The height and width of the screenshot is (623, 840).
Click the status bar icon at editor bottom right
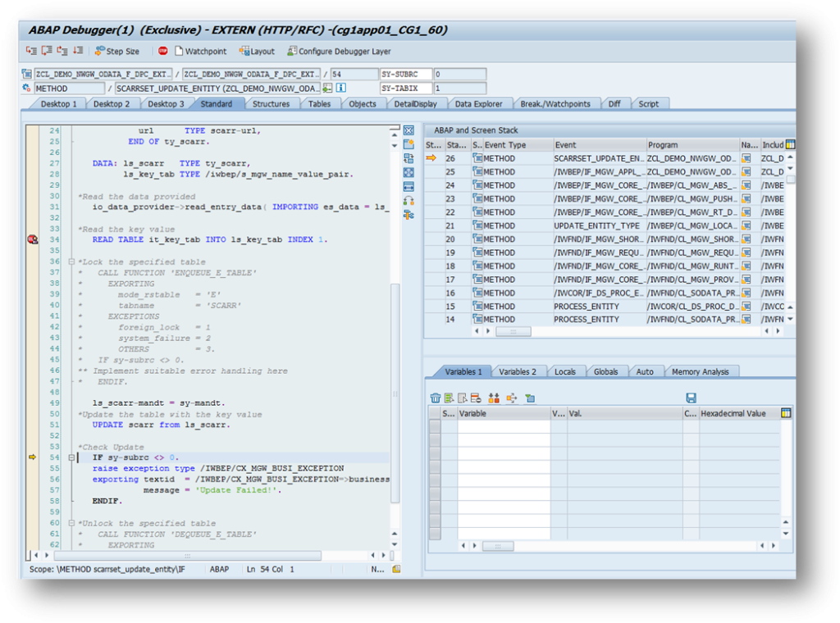click(396, 569)
